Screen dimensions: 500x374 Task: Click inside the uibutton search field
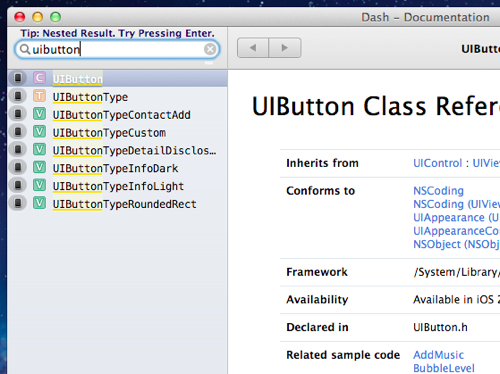117,49
